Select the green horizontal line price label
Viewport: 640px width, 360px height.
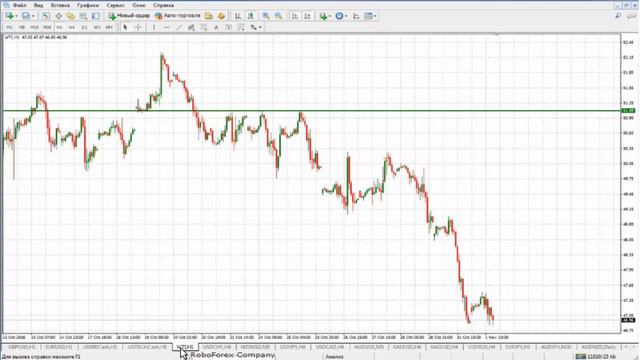[628, 111]
